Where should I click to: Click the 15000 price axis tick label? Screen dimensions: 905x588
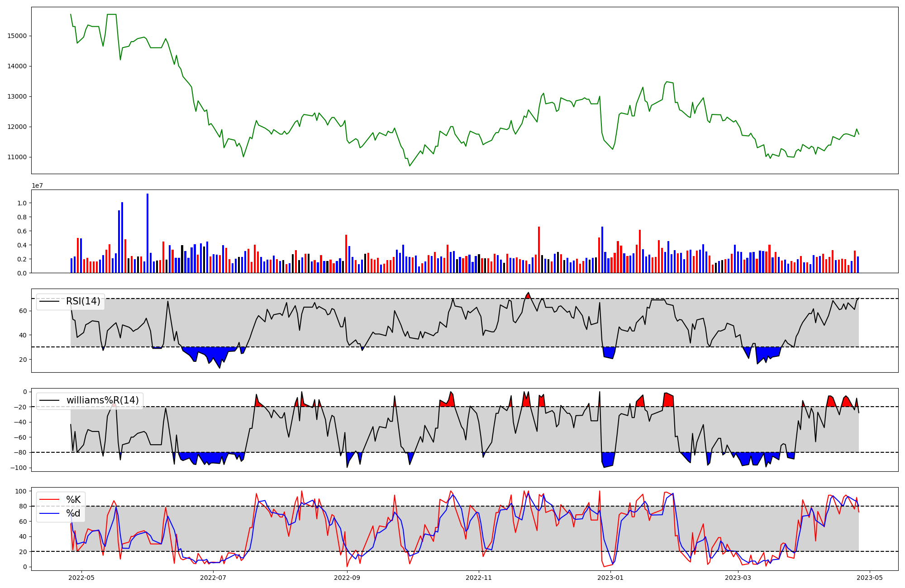17,36
